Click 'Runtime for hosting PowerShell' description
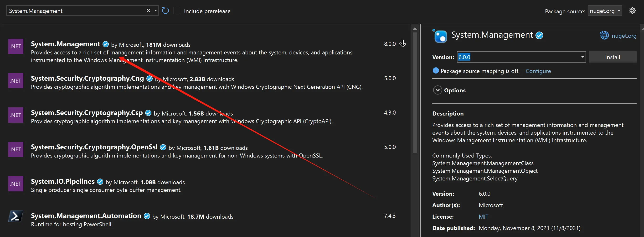 71,224
